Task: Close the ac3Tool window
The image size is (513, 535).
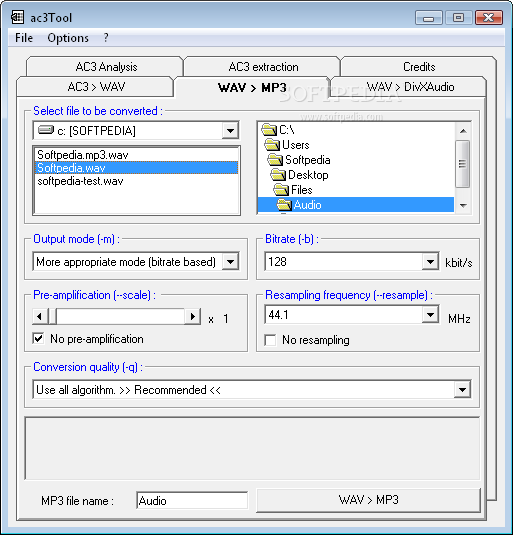Action: click(x=489, y=17)
